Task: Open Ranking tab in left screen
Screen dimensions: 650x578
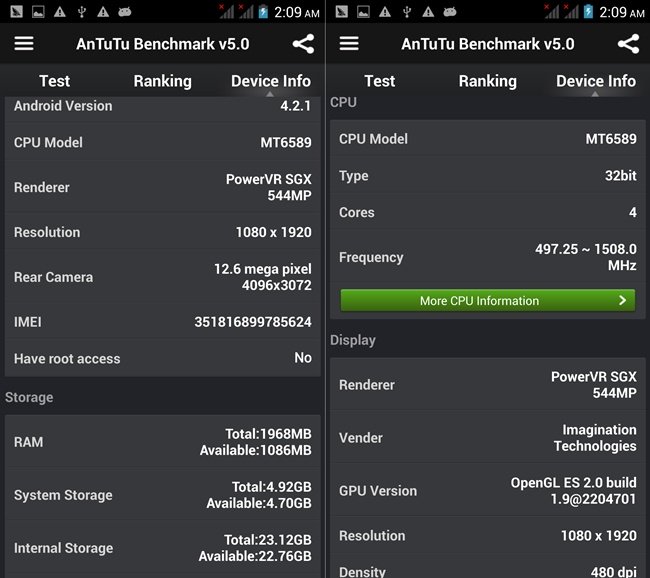Action: click(x=162, y=81)
